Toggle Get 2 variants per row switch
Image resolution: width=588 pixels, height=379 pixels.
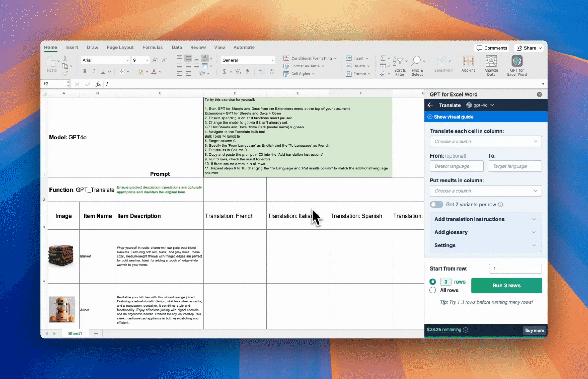(436, 205)
